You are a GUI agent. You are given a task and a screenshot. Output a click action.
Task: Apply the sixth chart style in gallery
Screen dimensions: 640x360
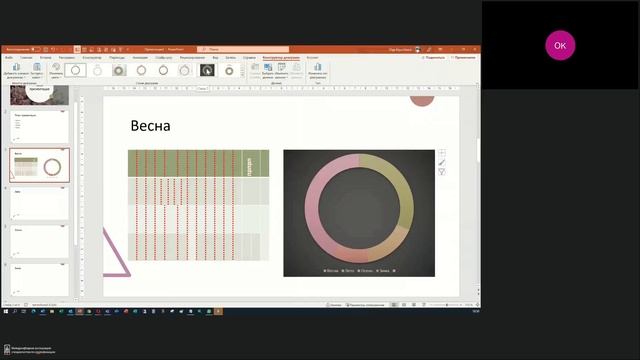[185, 71]
